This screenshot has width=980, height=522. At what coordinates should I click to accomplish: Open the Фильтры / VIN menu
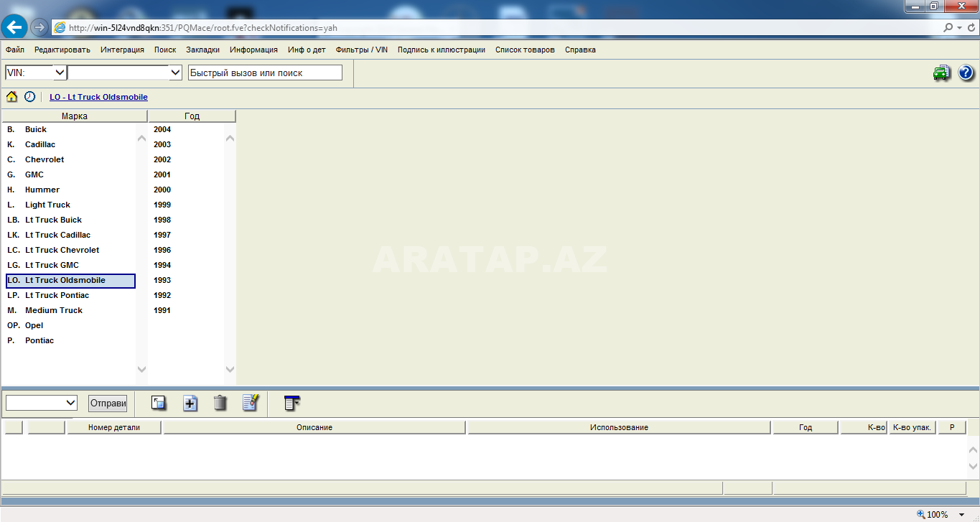[x=361, y=50]
